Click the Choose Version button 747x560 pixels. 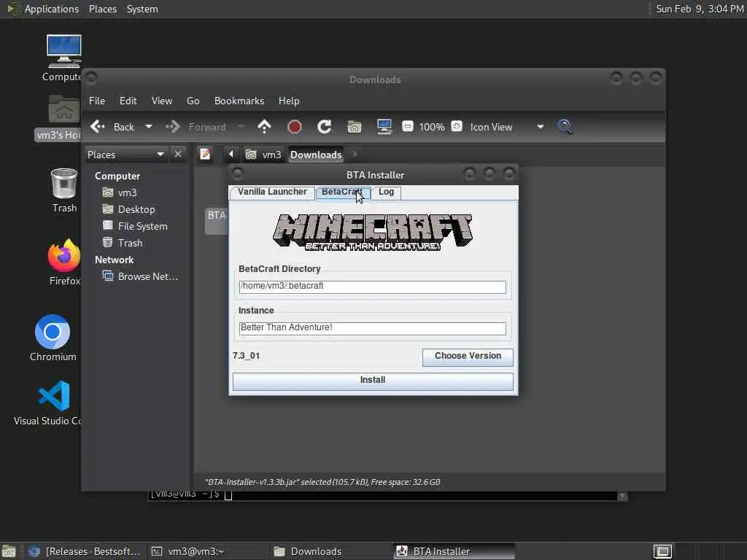tap(468, 356)
